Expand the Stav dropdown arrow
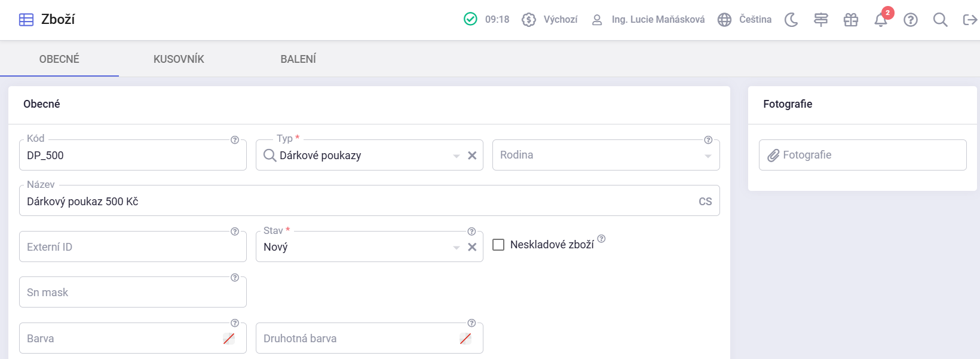The height and width of the screenshot is (359, 980). point(457,247)
